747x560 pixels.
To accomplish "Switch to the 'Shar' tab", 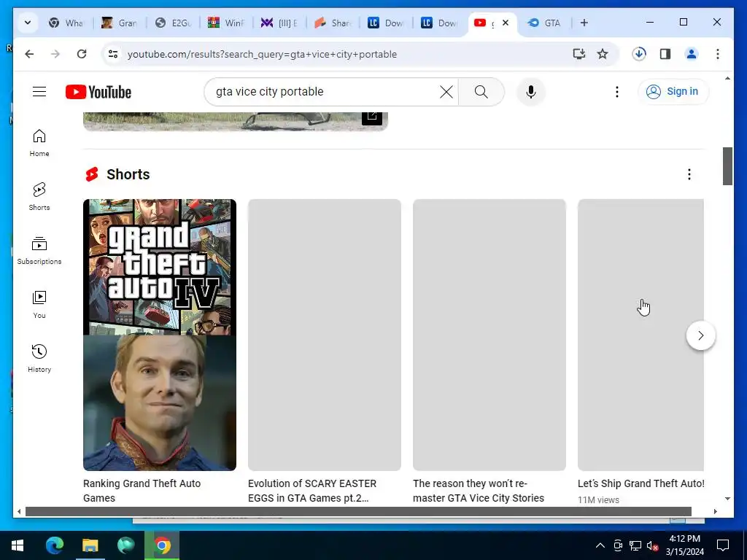I will tap(333, 23).
